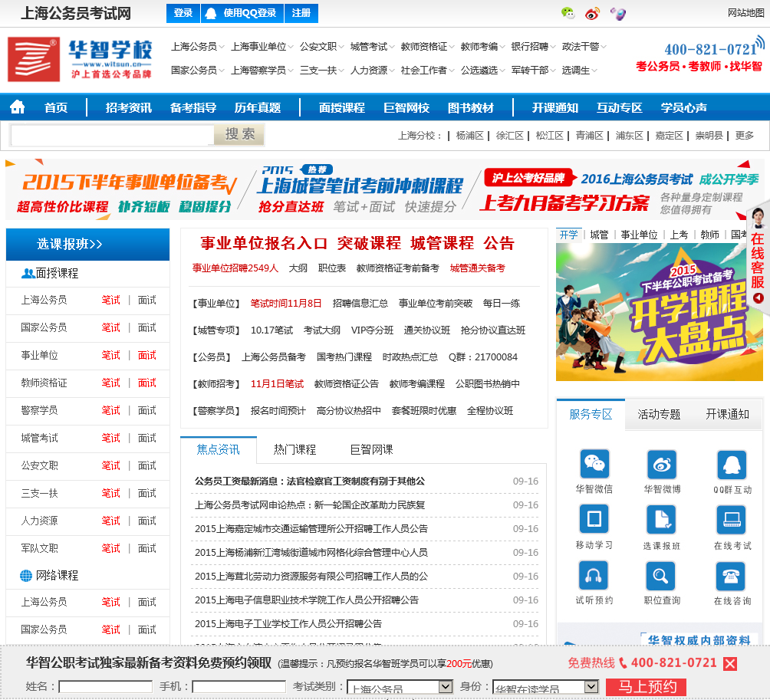The width and height of the screenshot is (770, 700).
Task: Click the home icon in the navigation bar
Action: pos(17,107)
